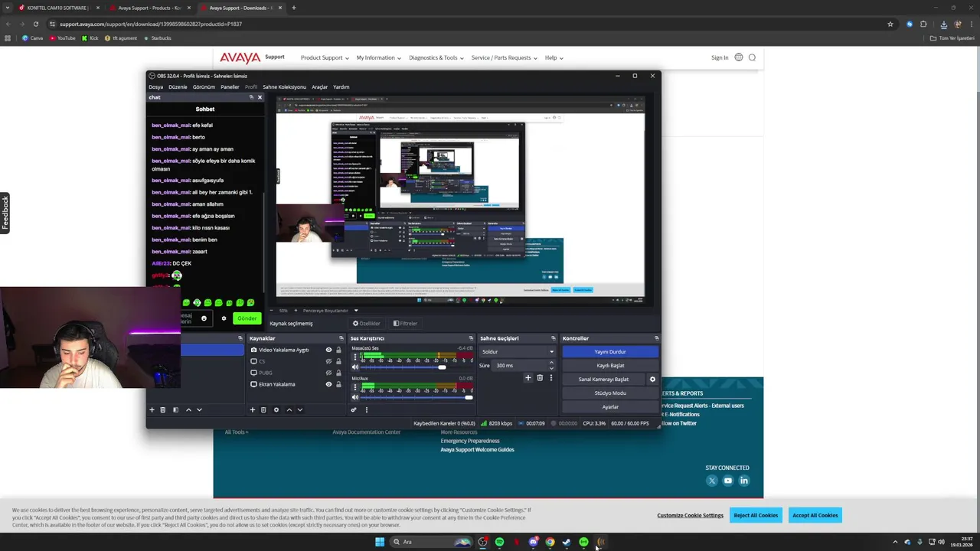Open virtual camera settings gear
Image resolution: width=980 pixels, height=551 pixels.
click(652, 379)
